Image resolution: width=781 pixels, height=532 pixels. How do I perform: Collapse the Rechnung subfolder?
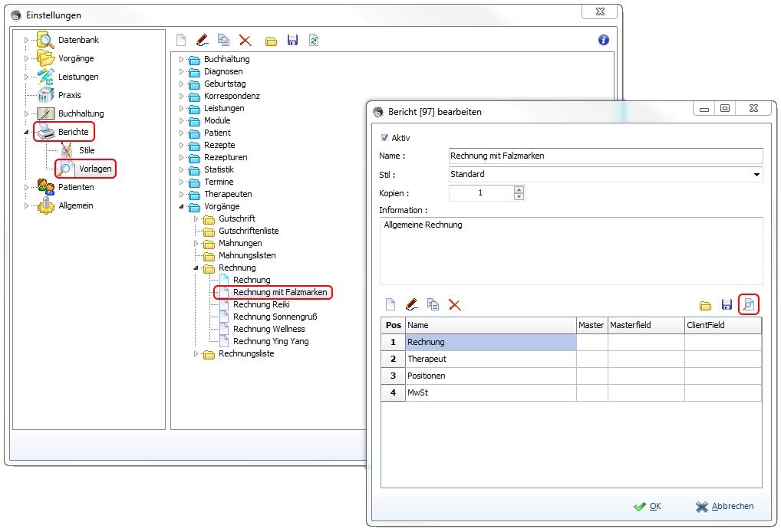click(x=196, y=268)
